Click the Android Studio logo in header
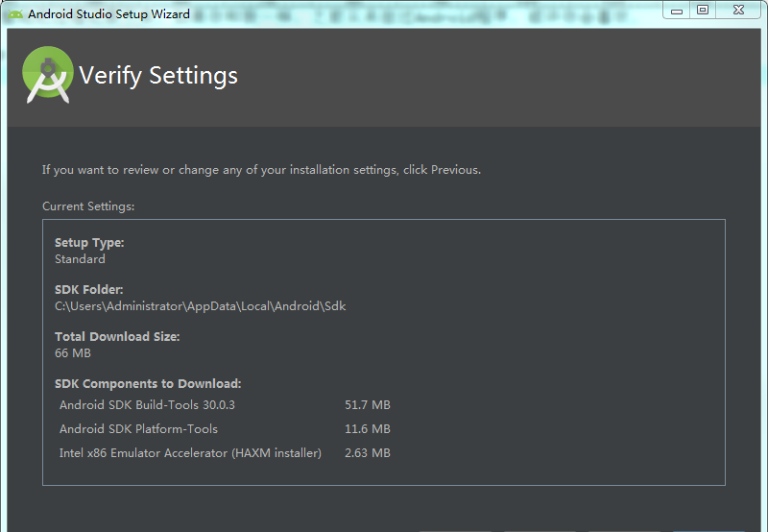The width and height of the screenshot is (768, 532). click(x=48, y=75)
